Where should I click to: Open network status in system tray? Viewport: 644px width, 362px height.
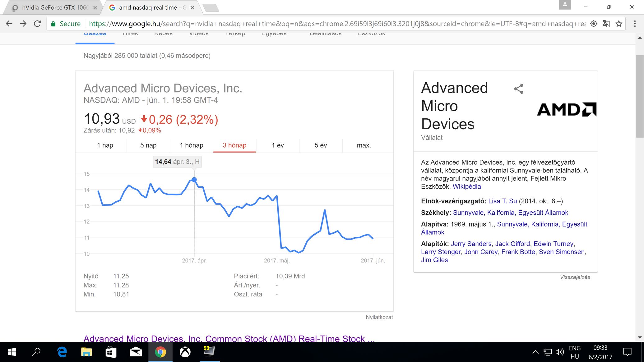(x=548, y=352)
